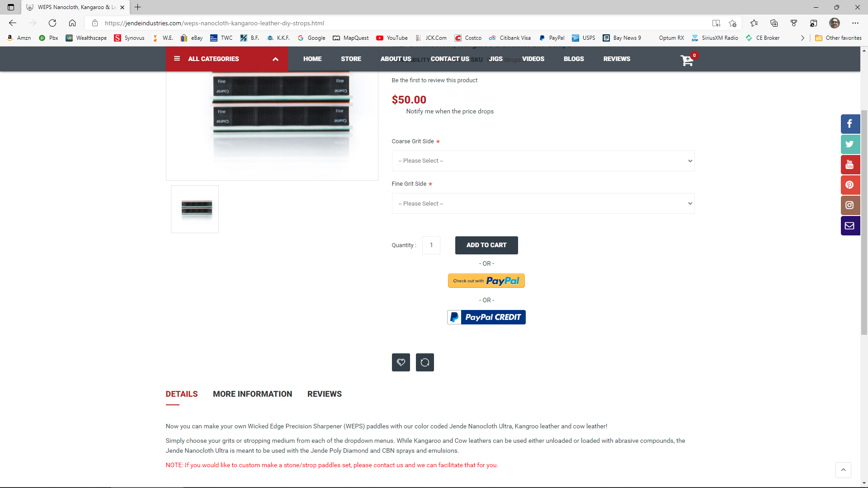The height and width of the screenshot is (488, 868).
Task: Click the Twitter social icon
Action: click(850, 144)
